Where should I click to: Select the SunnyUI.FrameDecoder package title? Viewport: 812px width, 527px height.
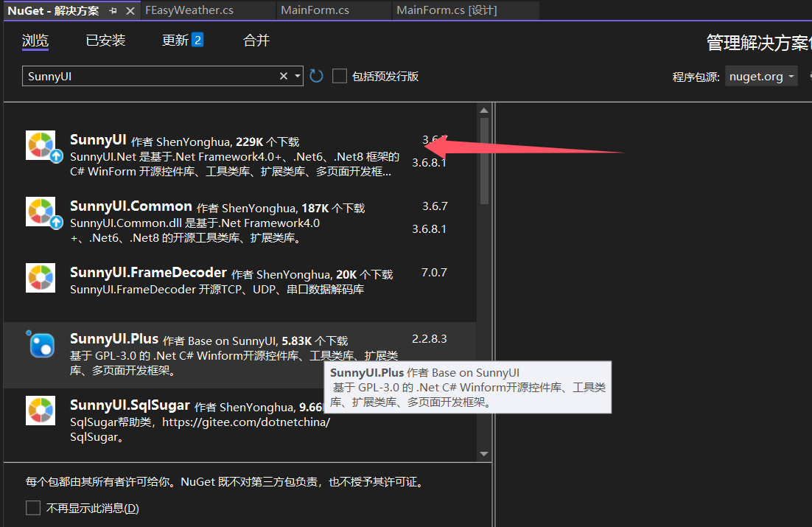[148, 273]
